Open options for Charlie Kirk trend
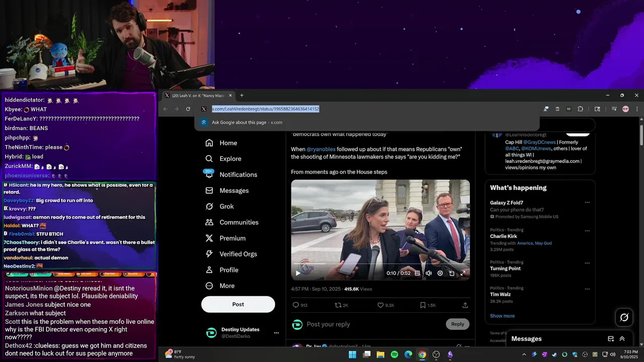This screenshot has width=644, height=362. click(587, 230)
